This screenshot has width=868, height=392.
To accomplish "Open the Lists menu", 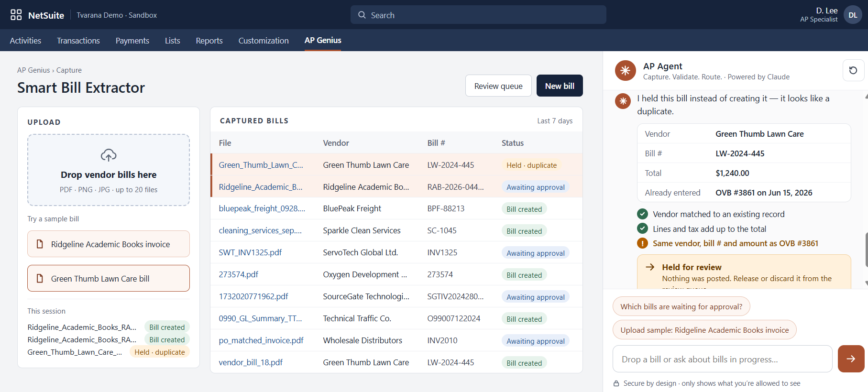I will point(173,41).
